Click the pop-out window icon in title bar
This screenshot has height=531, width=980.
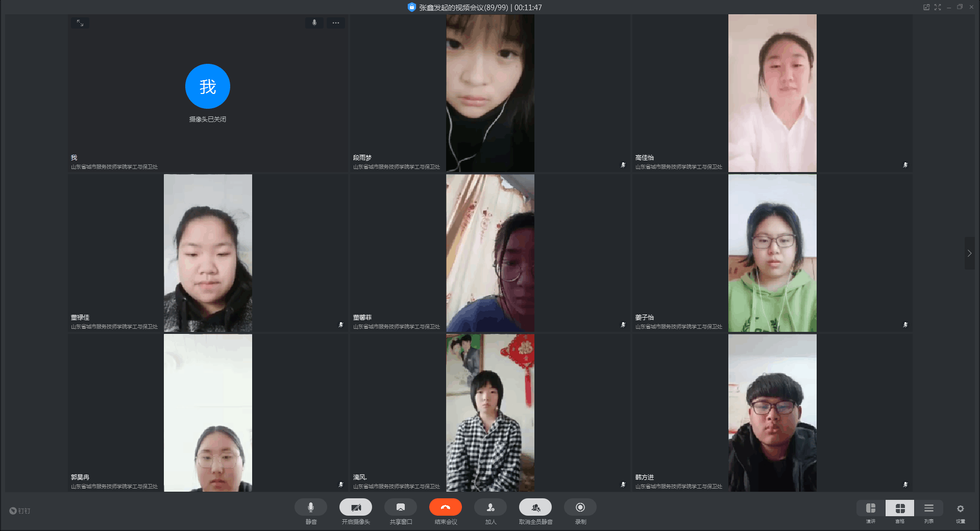[x=926, y=7]
